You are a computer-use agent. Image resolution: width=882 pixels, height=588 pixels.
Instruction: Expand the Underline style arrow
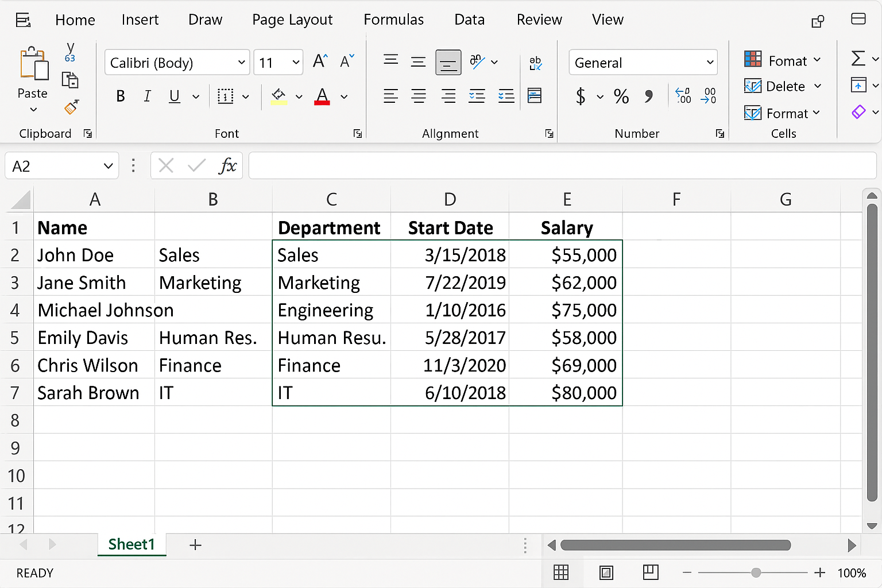[196, 96]
